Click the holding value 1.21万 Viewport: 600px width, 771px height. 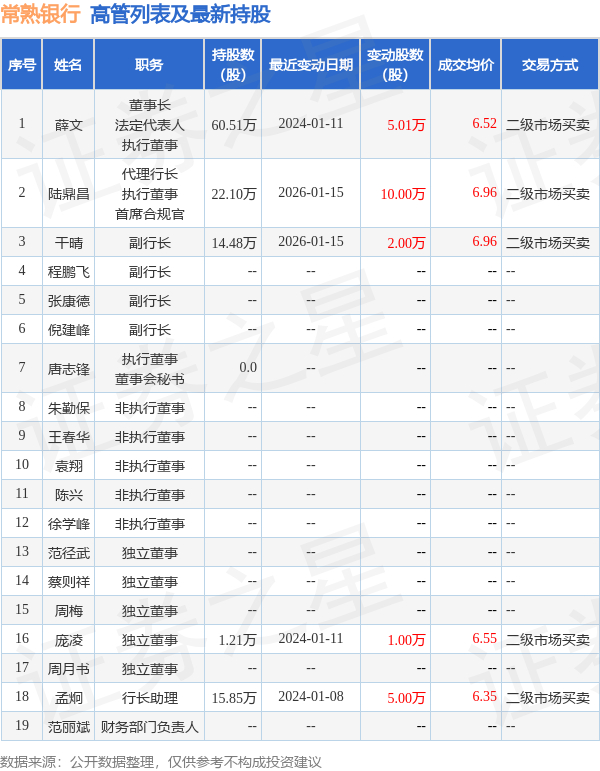(238, 640)
